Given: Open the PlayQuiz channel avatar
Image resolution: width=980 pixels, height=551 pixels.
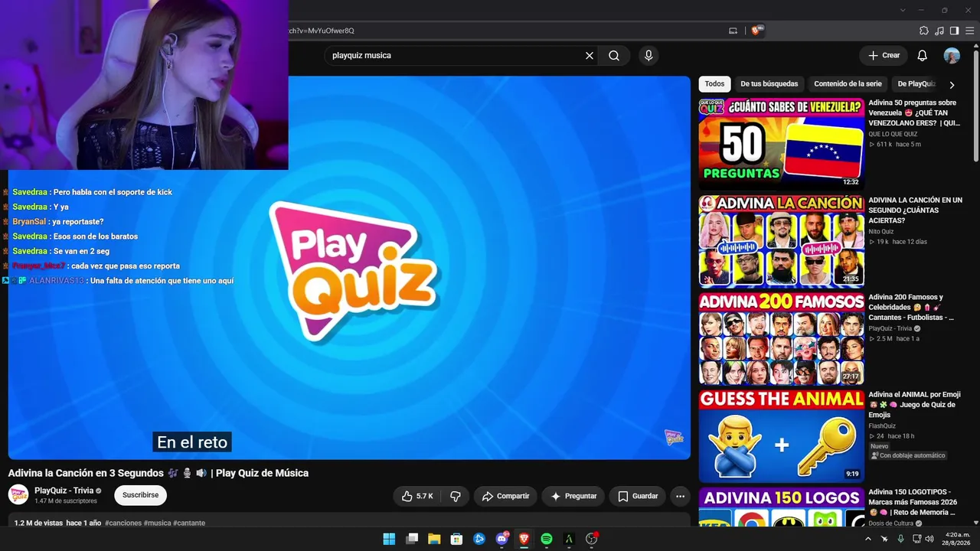Looking at the screenshot, I should tap(18, 494).
